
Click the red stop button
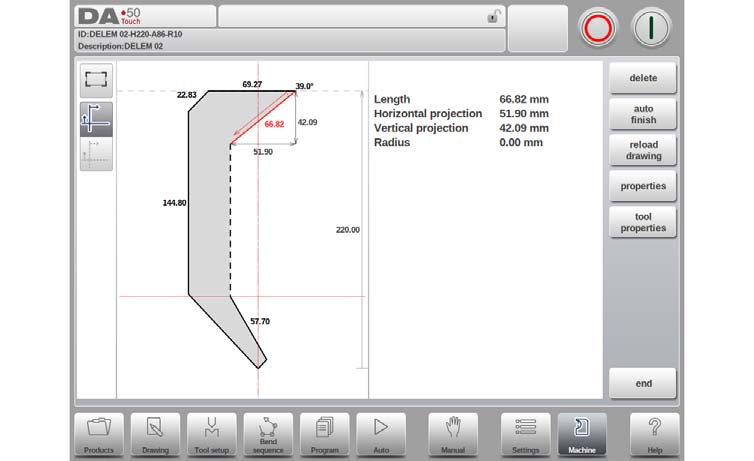pyautogui.click(x=598, y=28)
